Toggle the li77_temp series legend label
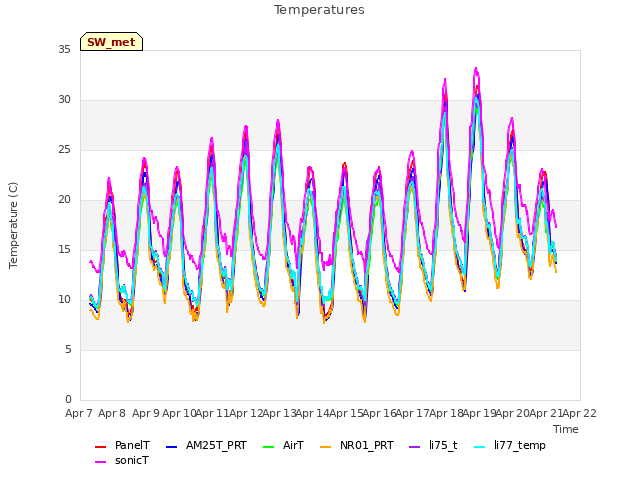Screen dimensions: 640x480 point(520,446)
